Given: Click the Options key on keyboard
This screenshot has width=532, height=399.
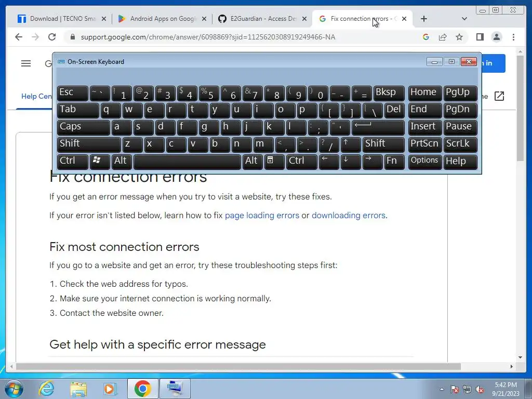Looking at the screenshot, I should tap(425, 162).
